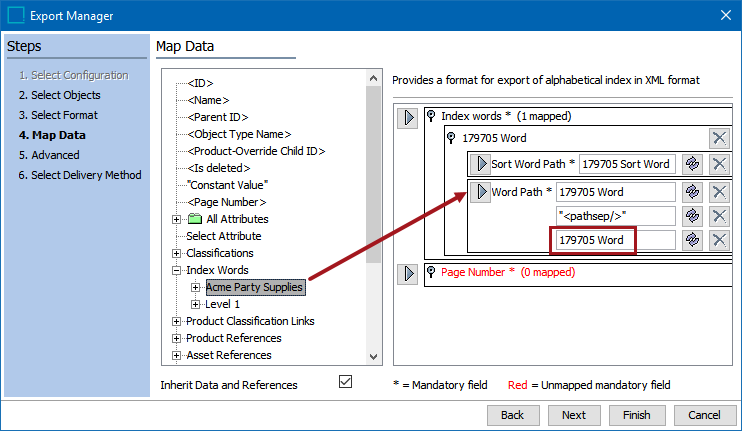Delete the 179705 Word group with X

[x=718, y=138]
